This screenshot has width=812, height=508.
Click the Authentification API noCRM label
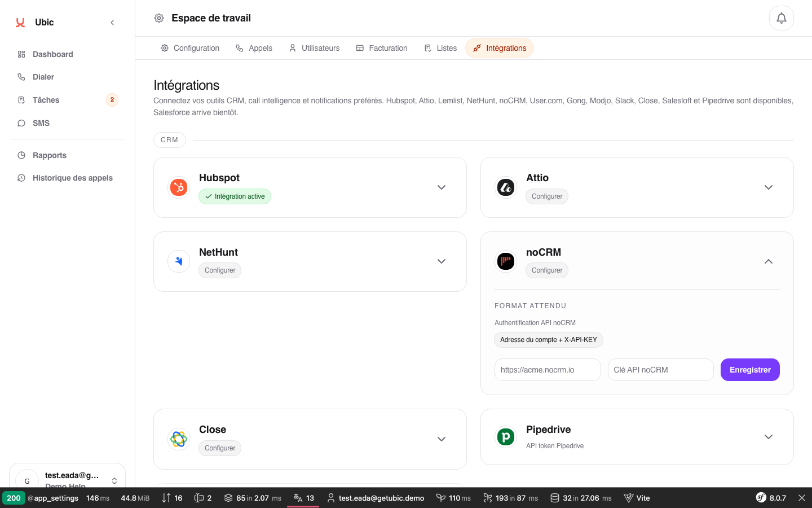coord(535,323)
